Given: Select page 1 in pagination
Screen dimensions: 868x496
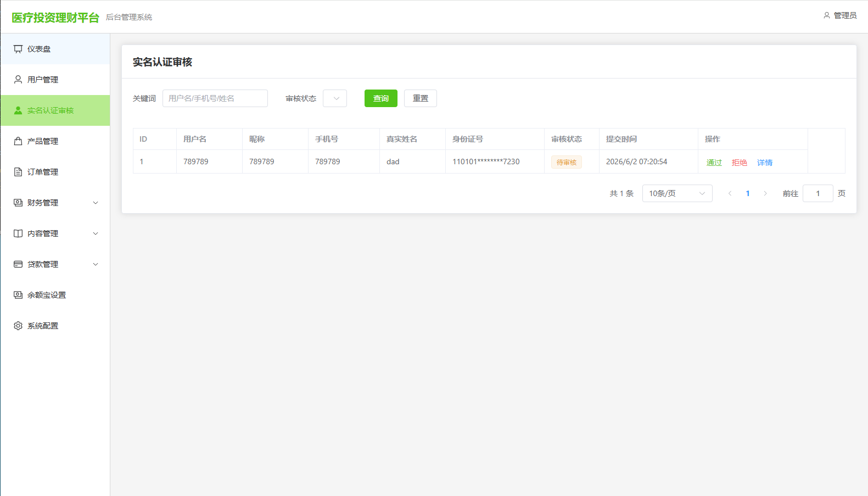Looking at the screenshot, I should (x=748, y=193).
